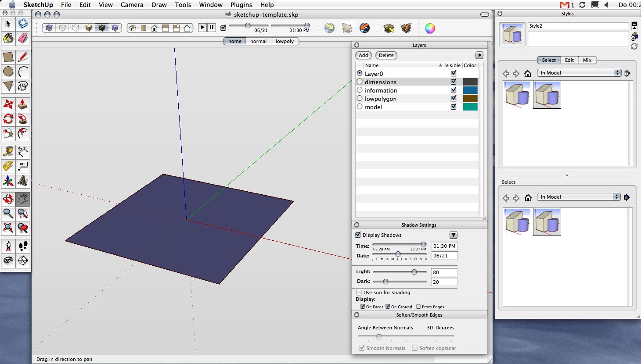The height and width of the screenshot is (364, 641).
Task: Expand the Layers panel details arrow
Action: click(479, 55)
